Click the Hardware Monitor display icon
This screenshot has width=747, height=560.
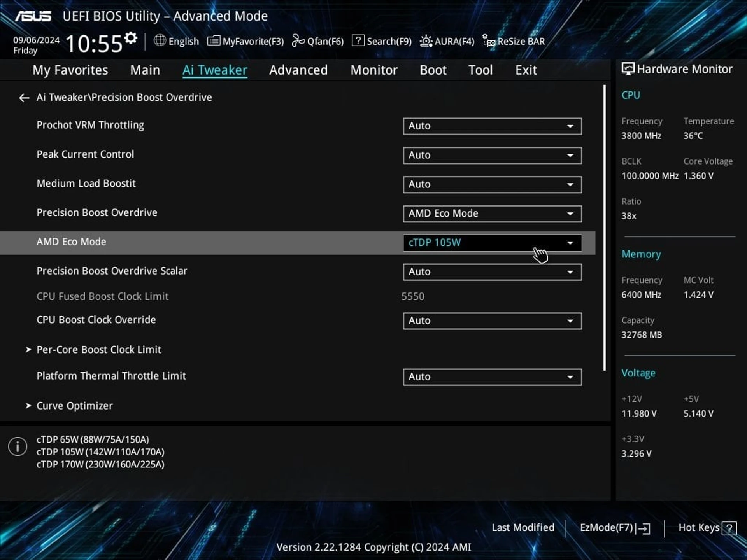(628, 69)
